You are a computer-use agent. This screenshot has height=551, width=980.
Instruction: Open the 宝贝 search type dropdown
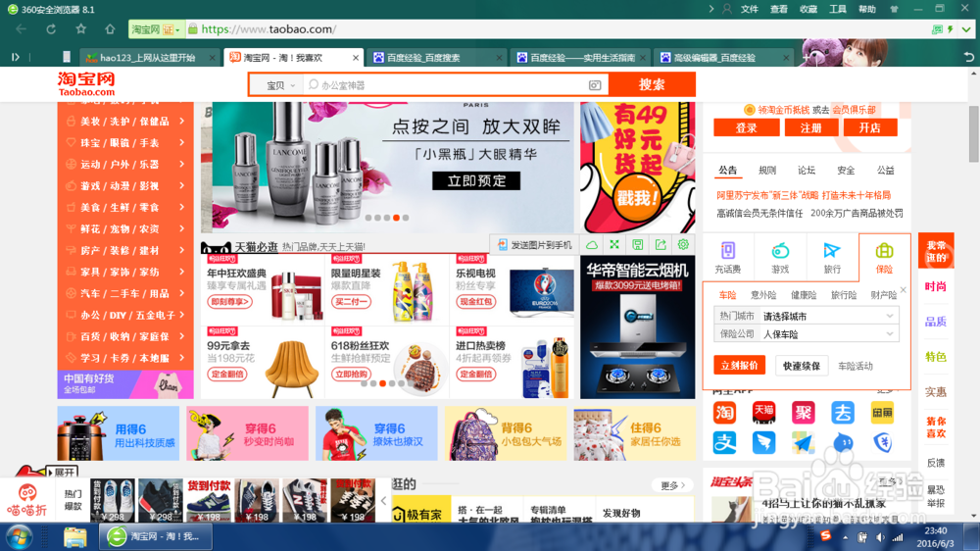point(280,85)
